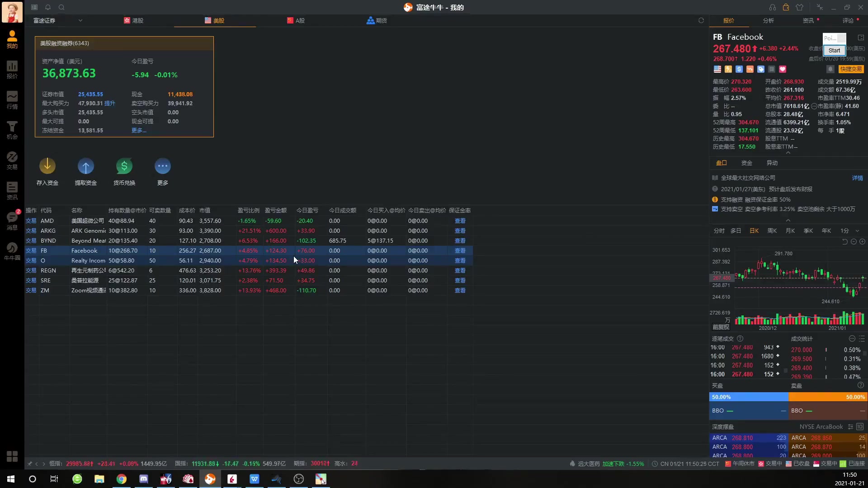Switch to the 港股 market tab
The height and width of the screenshot is (488, 868).
[133, 20]
